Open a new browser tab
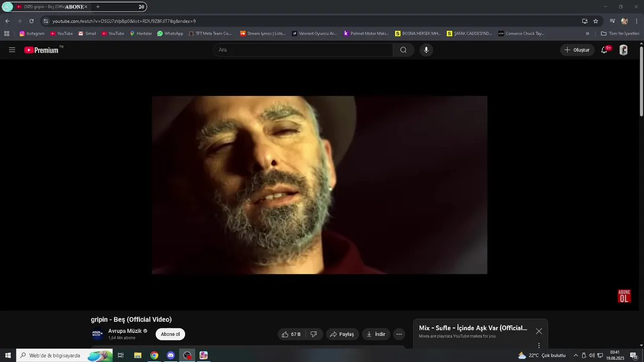Image resolution: width=644 pixels, height=362 pixels. (x=98, y=7)
